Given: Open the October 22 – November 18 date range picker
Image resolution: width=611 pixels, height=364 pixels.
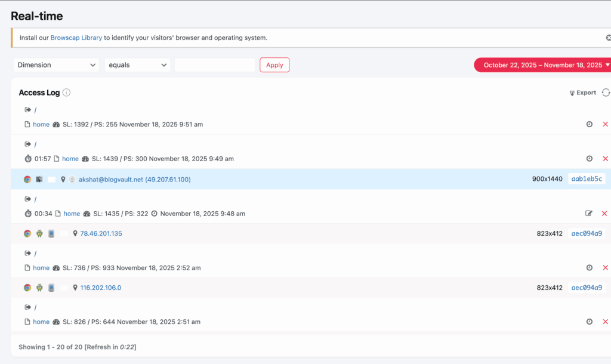Looking at the screenshot, I should [x=543, y=65].
